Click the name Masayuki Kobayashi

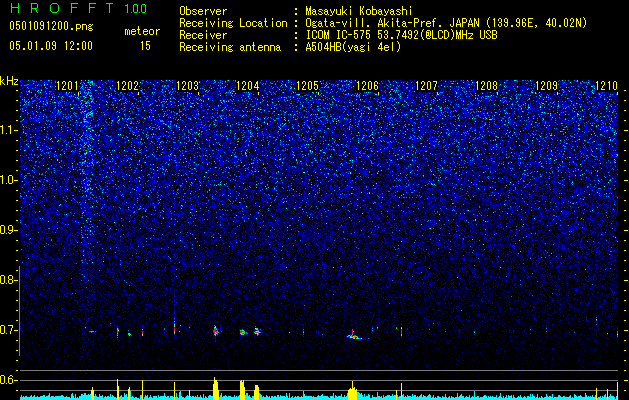coord(359,11)
